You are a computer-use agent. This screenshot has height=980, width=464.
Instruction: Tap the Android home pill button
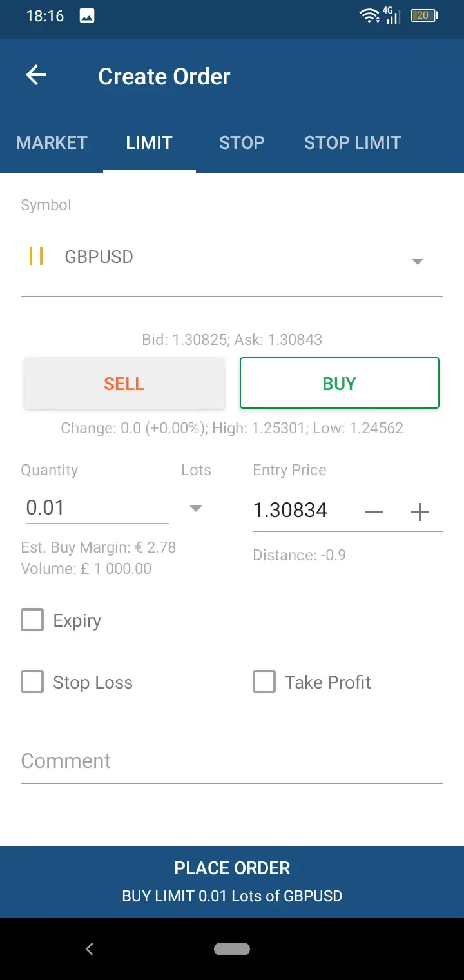[232, 948]
